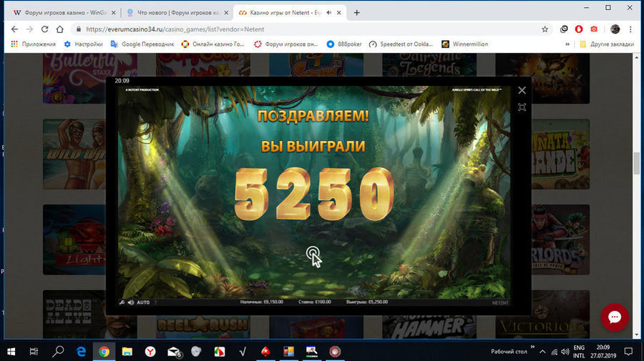This screenshot has height=361, width=644.
Task: Open Fairytale Legends game thumbnail
Action: click(x=429, y=64)
